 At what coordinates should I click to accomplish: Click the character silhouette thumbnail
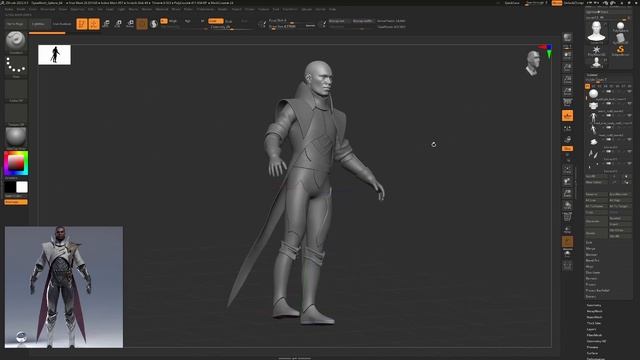[54, 55]
